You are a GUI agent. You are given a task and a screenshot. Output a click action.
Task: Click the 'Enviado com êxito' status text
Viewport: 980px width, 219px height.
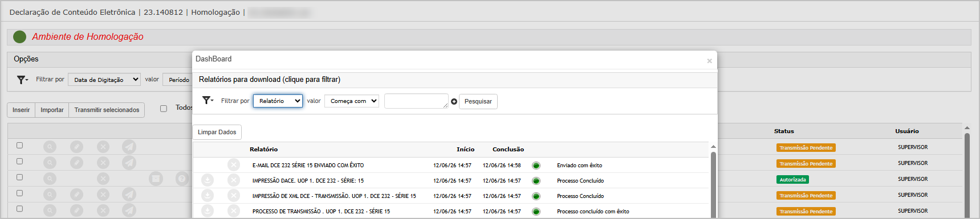(x=579, y=166)
